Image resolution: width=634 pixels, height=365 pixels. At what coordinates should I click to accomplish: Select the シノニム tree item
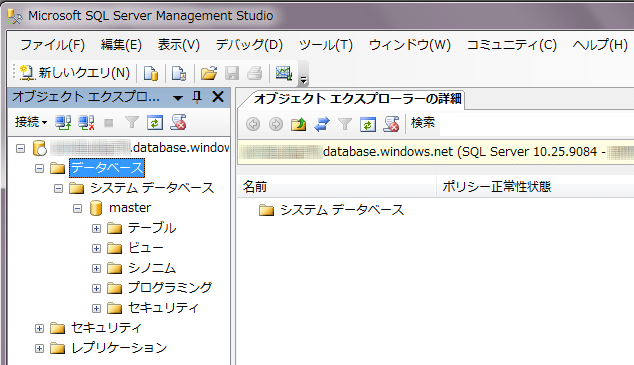(152, 268)
